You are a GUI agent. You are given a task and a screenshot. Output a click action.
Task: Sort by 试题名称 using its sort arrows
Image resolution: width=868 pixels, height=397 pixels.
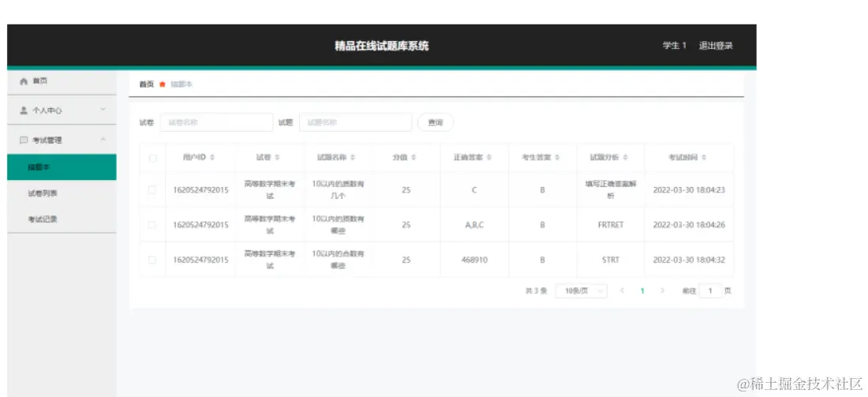click(353, 158)
